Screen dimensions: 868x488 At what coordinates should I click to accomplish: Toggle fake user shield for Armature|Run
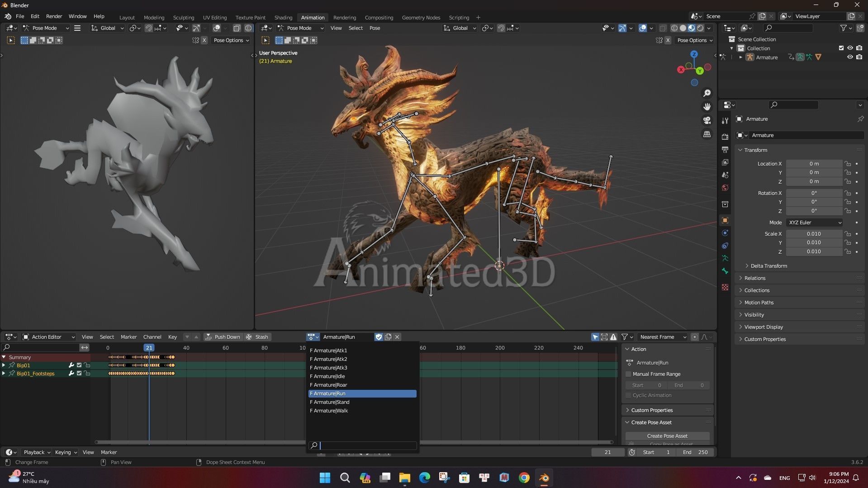point(379,337)
